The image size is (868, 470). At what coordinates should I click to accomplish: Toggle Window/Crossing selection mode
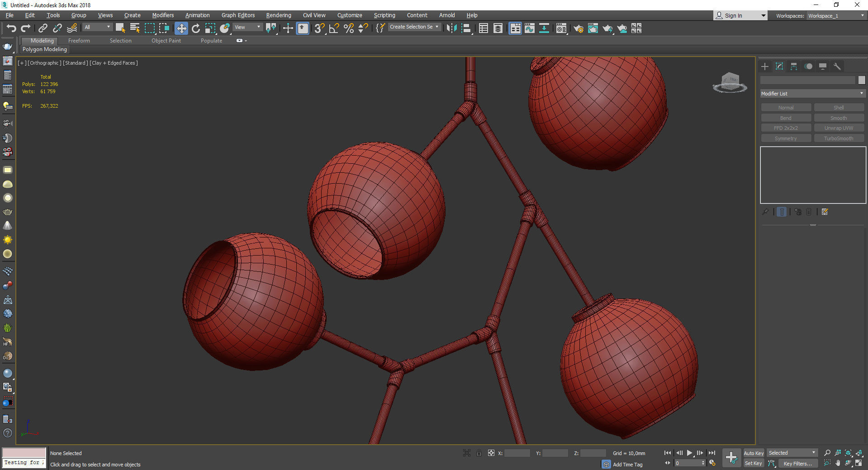(164, 28)
